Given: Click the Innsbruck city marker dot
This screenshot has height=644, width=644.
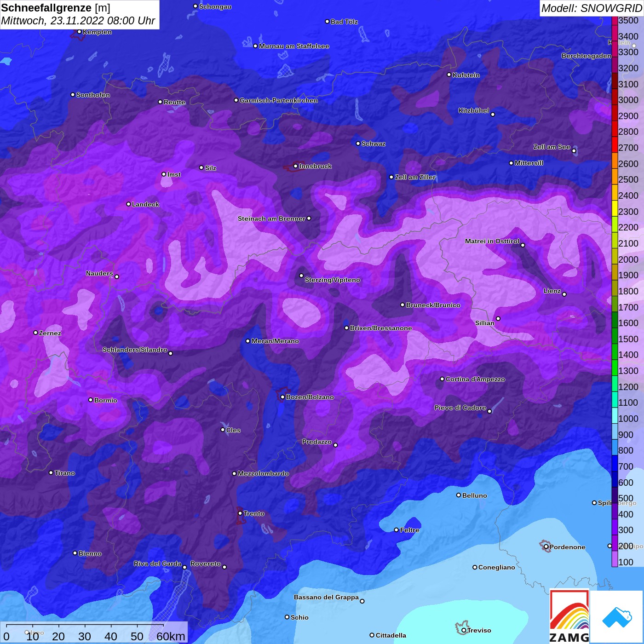Looking at the screenshot, I should [x=295, y=166].
